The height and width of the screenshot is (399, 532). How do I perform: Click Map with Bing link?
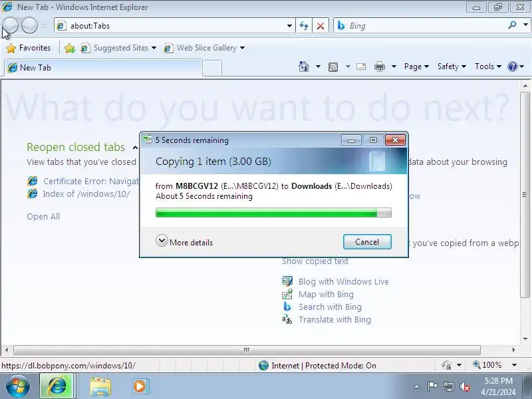tap(326, 294)
